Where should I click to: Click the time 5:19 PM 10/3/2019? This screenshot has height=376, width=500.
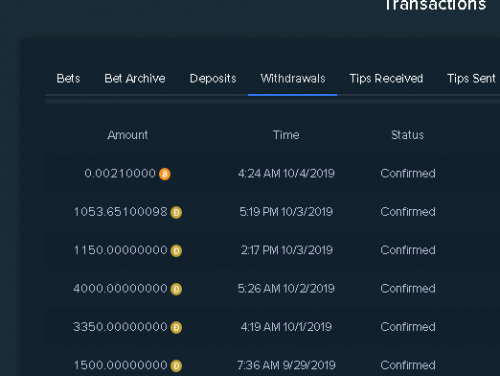point(286,212)
